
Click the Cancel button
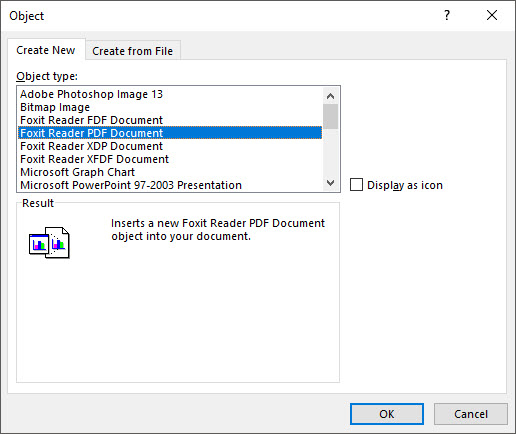(471, 414)
